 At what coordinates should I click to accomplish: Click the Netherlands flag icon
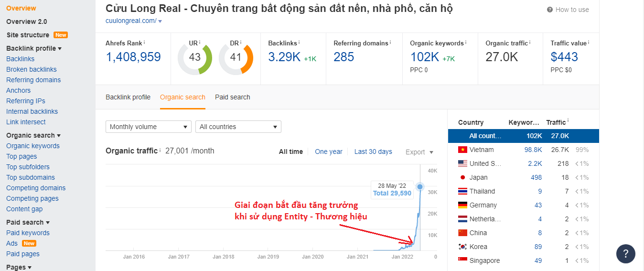point(462,219)
